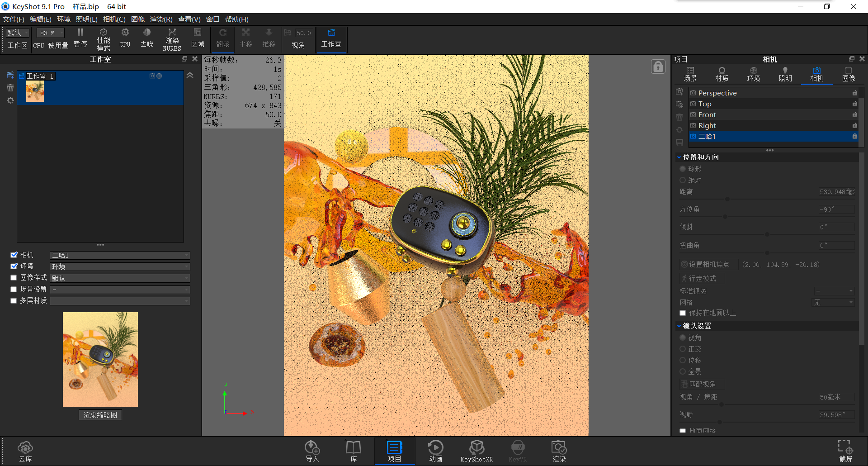Open the environment selection dropdown

[x=120, y=266]
